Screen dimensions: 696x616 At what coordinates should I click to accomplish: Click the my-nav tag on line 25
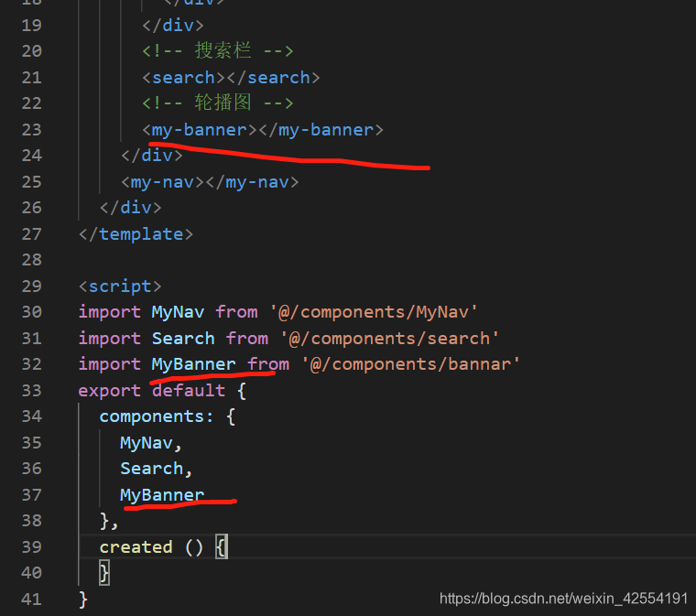210,182
